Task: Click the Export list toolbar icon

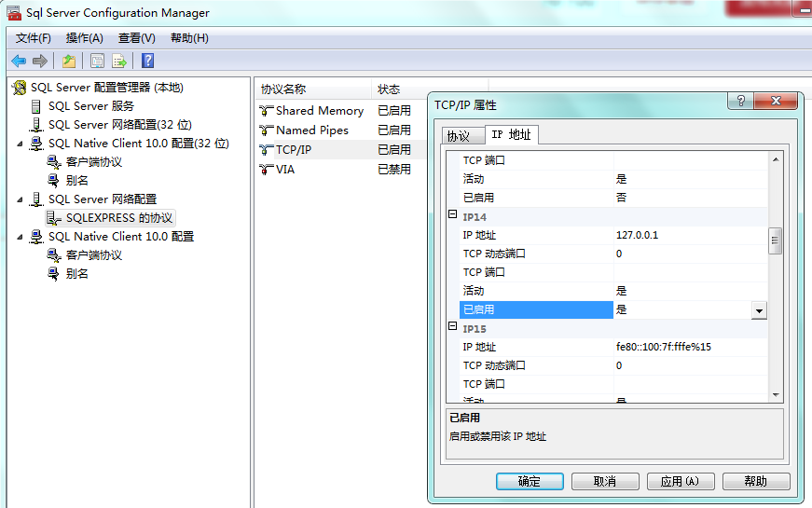Action: point(119,62)
